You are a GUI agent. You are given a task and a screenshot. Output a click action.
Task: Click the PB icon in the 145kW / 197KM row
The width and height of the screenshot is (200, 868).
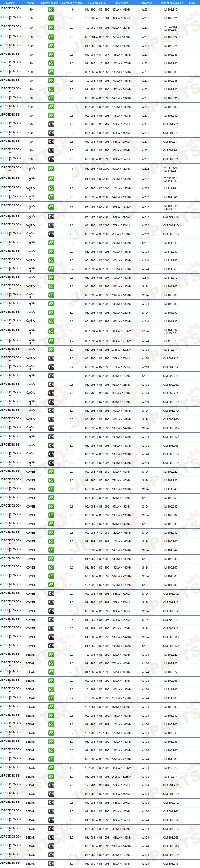tap(51, 550)
